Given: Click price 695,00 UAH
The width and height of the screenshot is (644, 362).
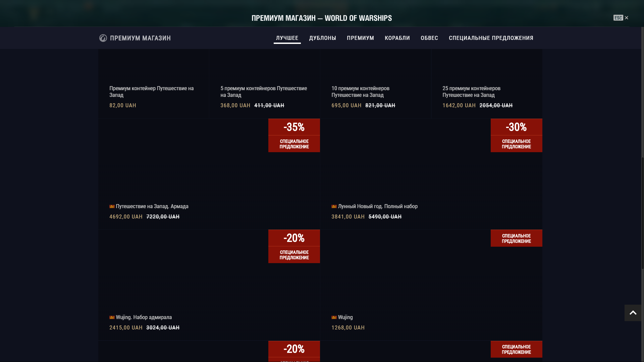Looking at the screenshot, I should point(346,105).
